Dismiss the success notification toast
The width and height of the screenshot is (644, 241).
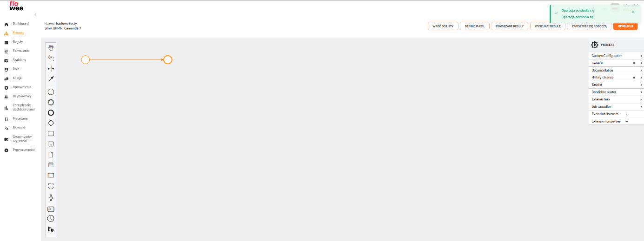click(x=633, y=12)
